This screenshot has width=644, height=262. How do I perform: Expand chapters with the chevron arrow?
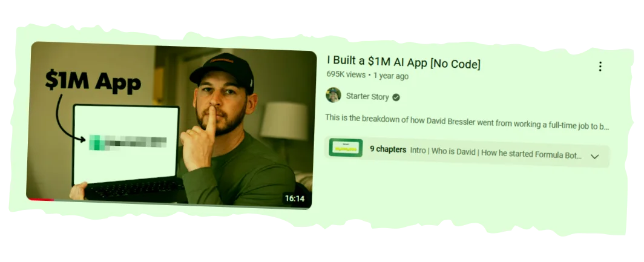tap(594, 157)
